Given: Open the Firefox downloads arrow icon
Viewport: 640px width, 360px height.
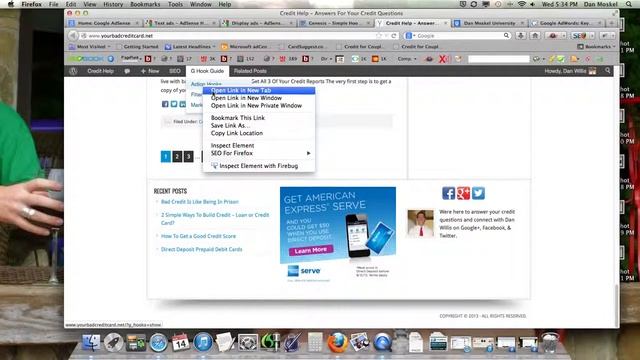Looking at the screenshot, I should point(521,36).
